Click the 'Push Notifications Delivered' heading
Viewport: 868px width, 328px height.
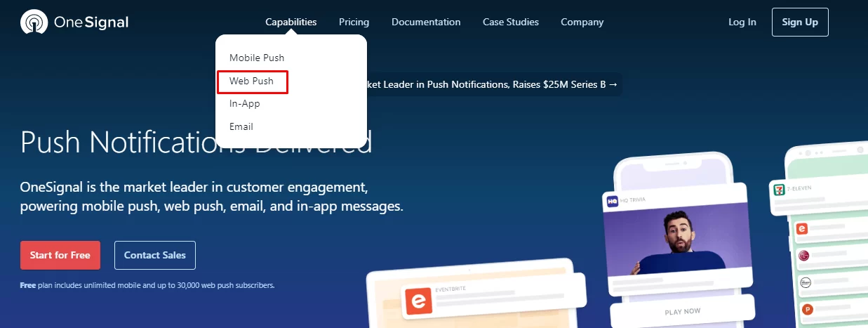coord(196,142)
